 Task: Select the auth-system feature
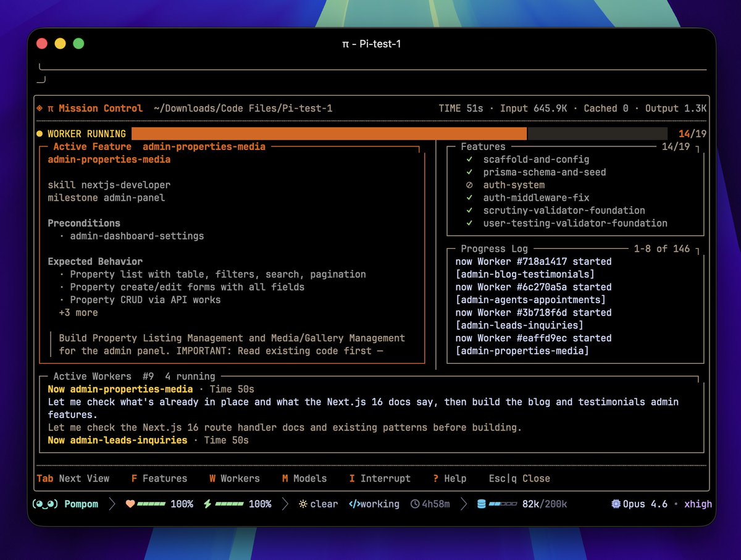point(514,185)
